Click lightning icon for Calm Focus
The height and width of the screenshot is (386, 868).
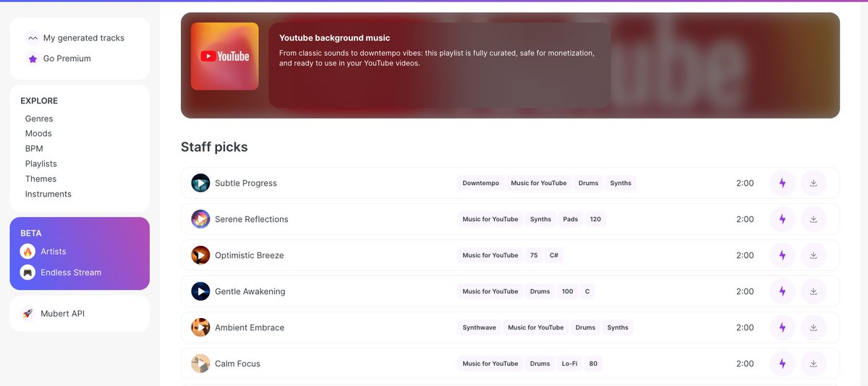pos(782,364)
